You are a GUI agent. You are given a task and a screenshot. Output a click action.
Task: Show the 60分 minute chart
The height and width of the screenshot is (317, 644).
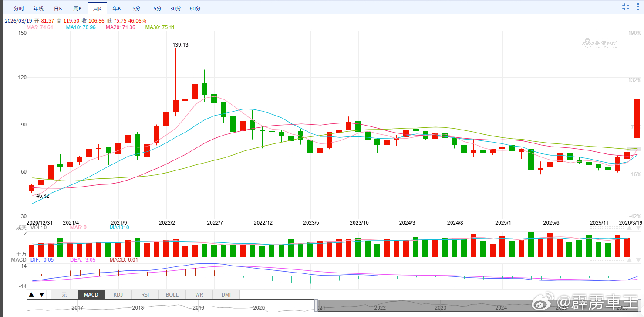pos(195,9)
